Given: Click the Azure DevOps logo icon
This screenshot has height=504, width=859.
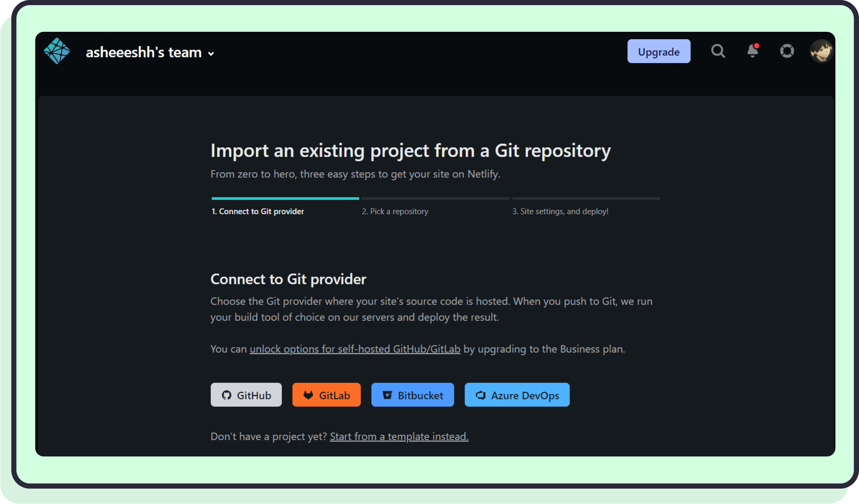Looking at the screenshot, I should pyautogui.click(x=481, y=395).
